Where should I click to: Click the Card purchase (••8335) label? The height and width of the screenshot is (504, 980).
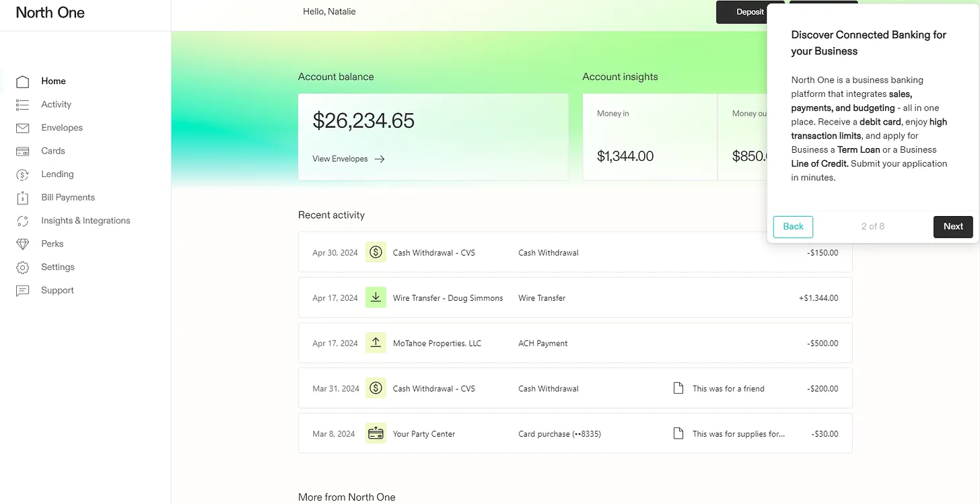click(x=559, y=434)
